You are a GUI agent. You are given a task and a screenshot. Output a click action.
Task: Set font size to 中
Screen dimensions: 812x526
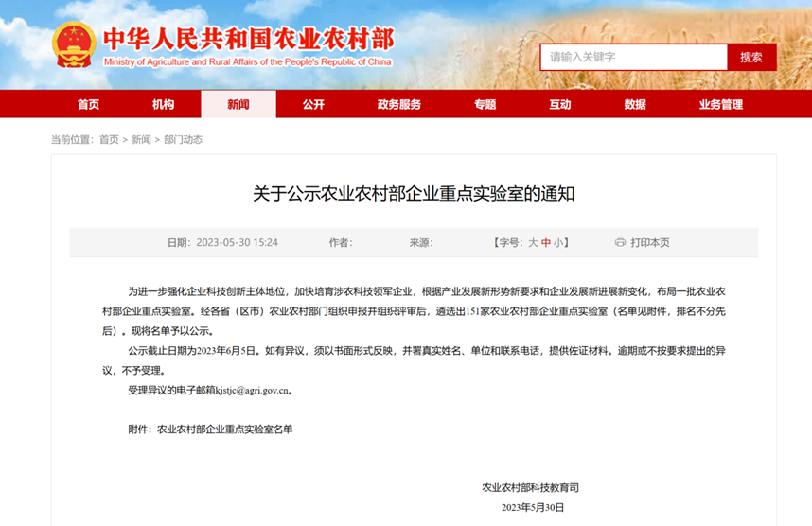click(546, 242)
